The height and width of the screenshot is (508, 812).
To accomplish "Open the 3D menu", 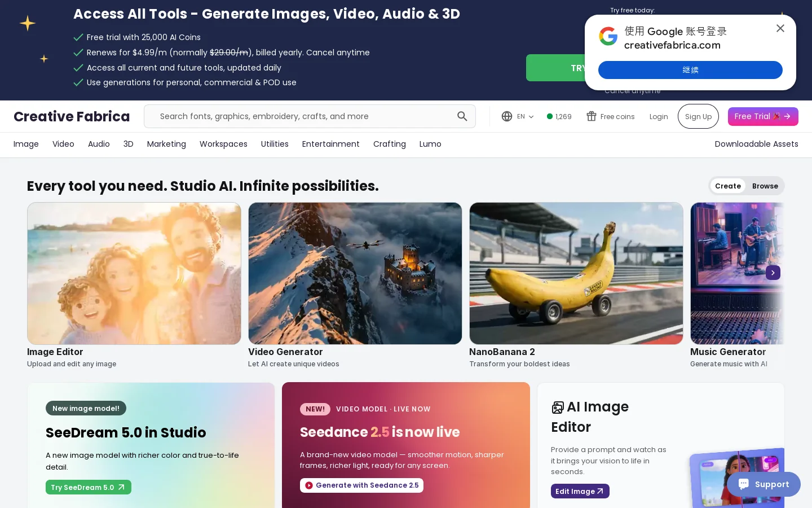I will click(x=129, y=144).
